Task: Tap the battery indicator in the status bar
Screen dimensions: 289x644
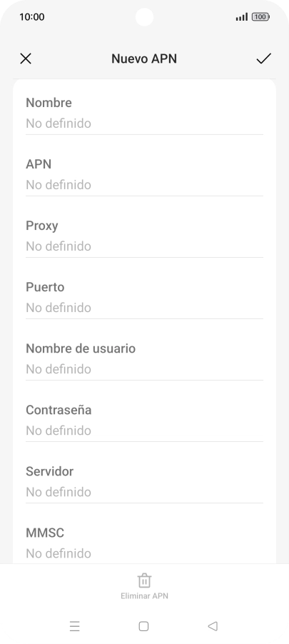Action: (x=260, y=17)
